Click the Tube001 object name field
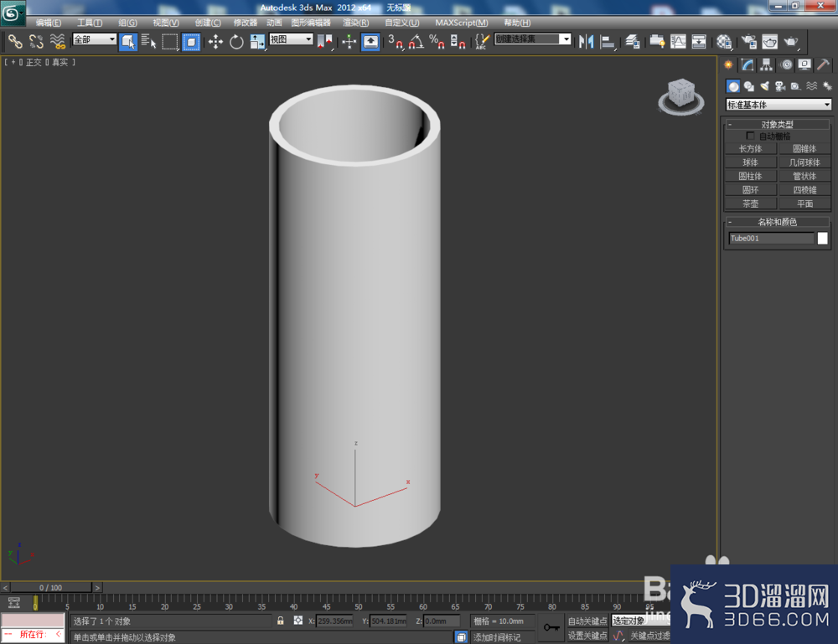The image size is (838, 644). pos(771,238)
